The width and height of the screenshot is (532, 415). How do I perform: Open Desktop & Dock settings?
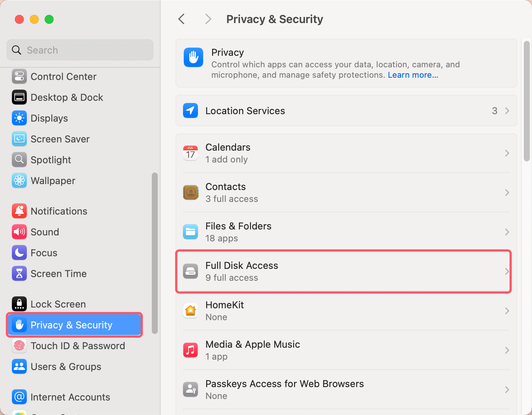point(19,97)
